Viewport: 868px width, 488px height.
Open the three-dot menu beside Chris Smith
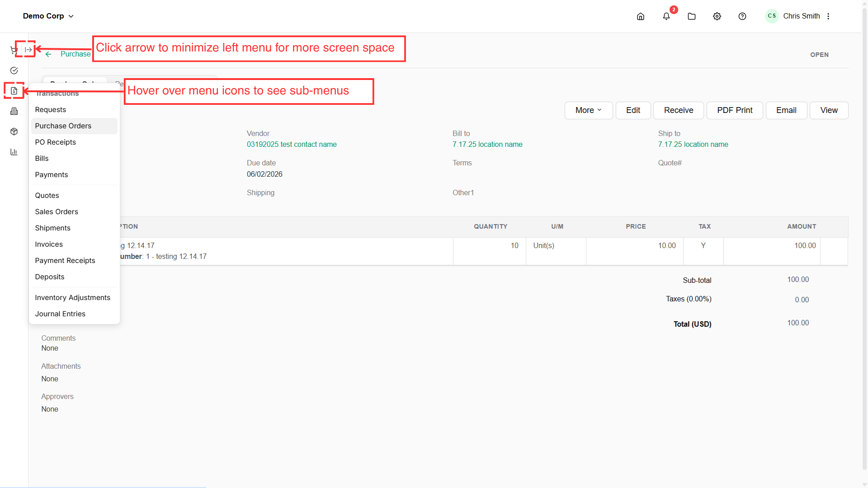click(828, 16)
